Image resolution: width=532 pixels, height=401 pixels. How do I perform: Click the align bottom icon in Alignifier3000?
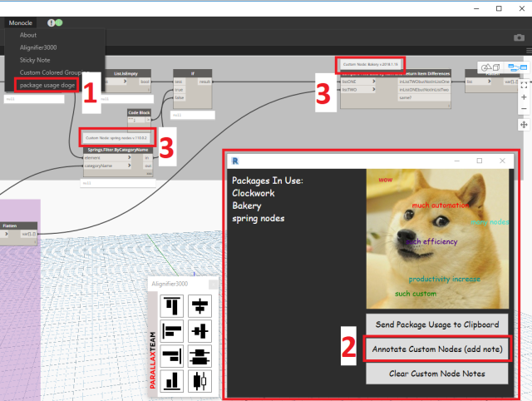(x=172, y=381)
